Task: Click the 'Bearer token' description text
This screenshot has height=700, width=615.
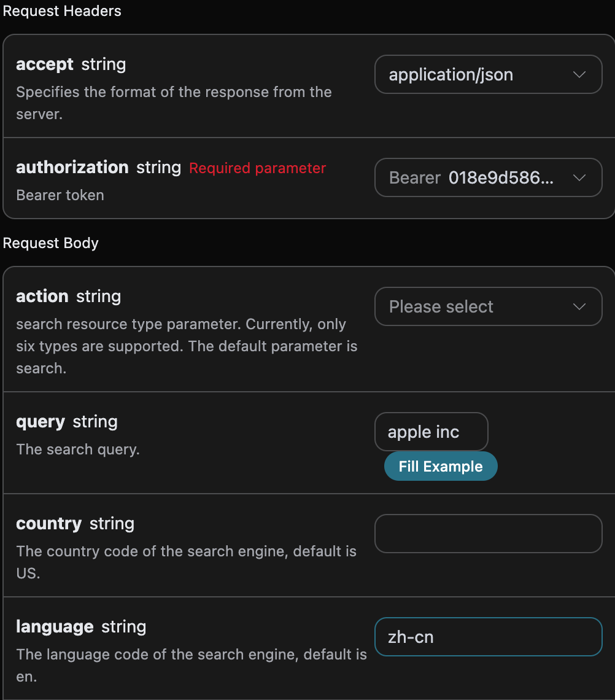Action: [60, 195]
